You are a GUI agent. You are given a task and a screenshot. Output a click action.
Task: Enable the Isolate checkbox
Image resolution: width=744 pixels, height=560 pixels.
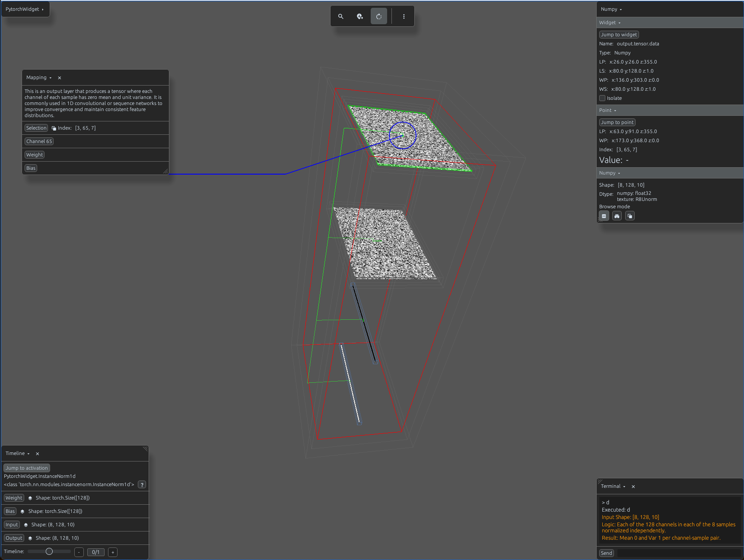click(602, 98)
